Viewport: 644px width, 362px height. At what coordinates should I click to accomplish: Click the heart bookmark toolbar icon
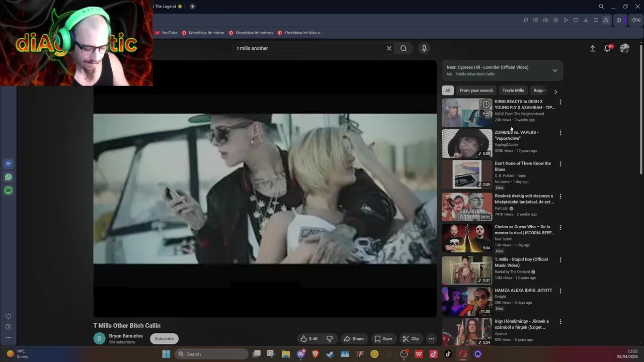[576, 20]
